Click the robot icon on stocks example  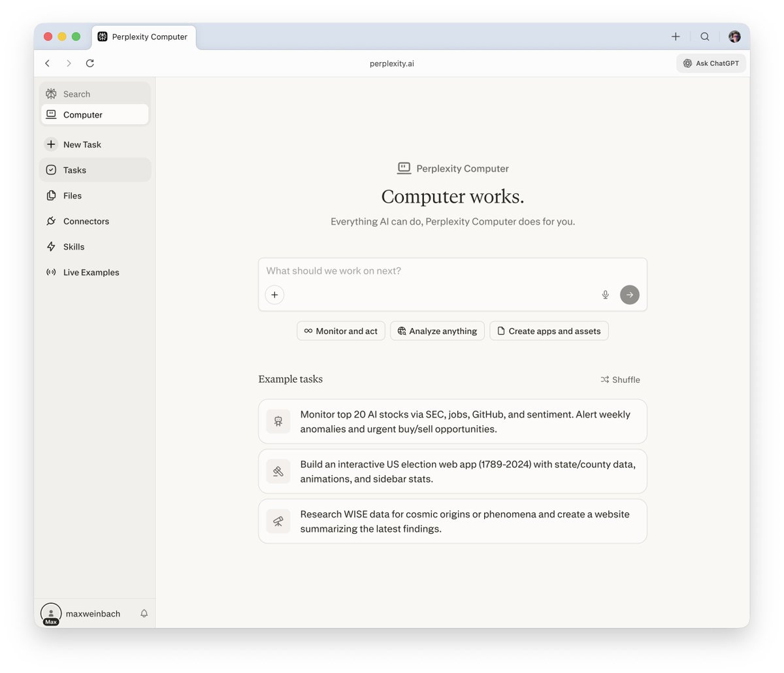[x=278, y=421]
